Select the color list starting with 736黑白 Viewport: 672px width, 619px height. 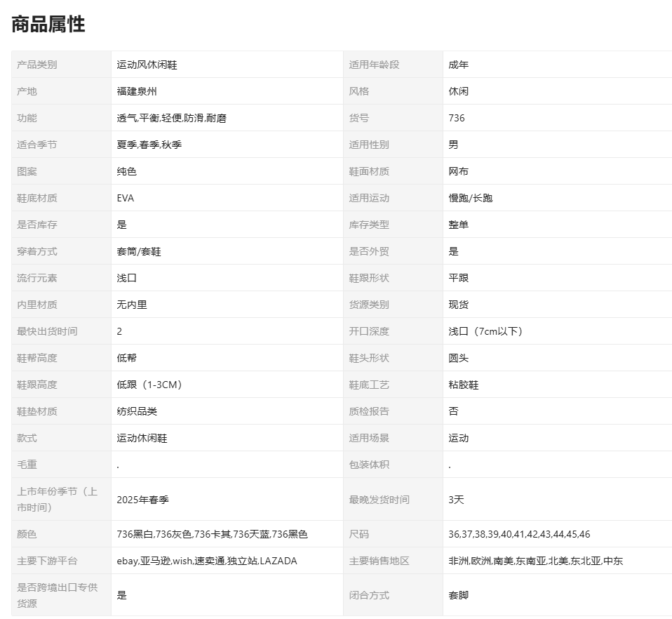click(212, 534)
